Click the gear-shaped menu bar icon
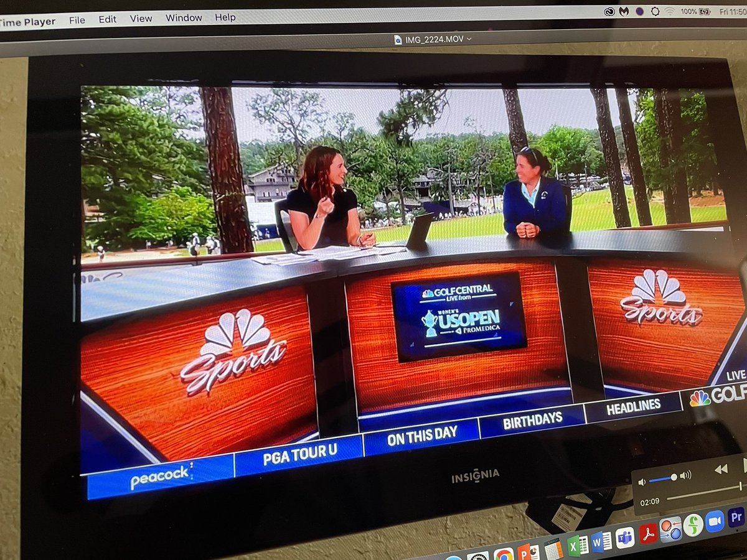Image resolution: width=747 pixels, height=560 pixels. [x=655, y=11]
